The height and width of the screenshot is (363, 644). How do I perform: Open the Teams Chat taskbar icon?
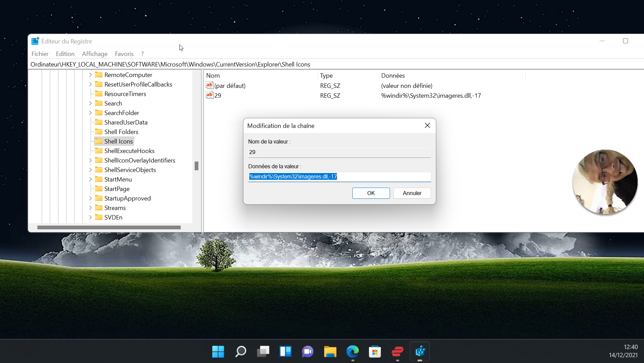[308, 351]
